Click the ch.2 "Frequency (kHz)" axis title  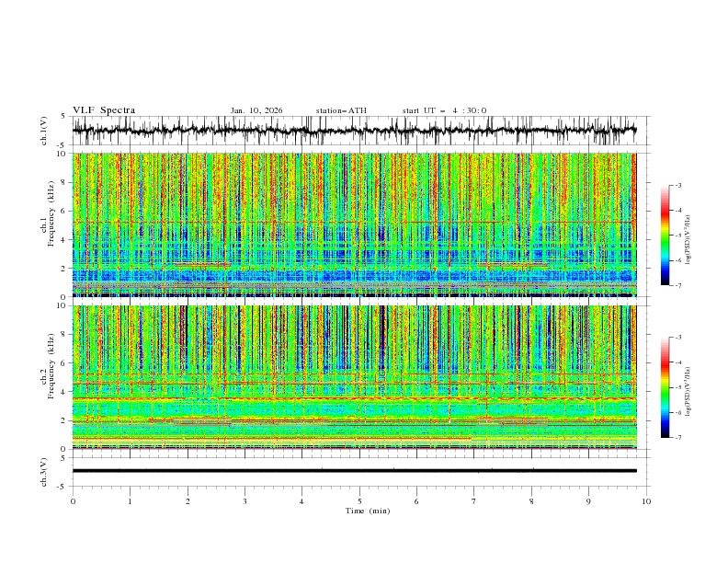[x=51, y=365]
